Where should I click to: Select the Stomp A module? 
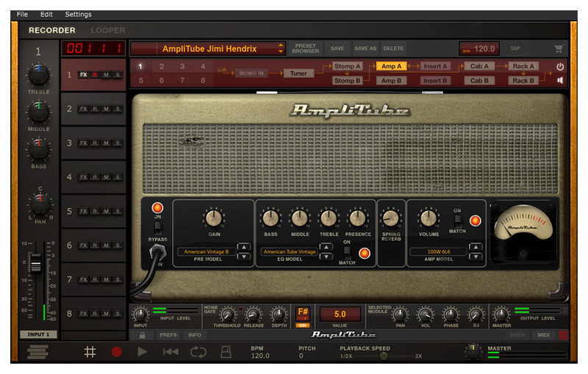(347, 66)
